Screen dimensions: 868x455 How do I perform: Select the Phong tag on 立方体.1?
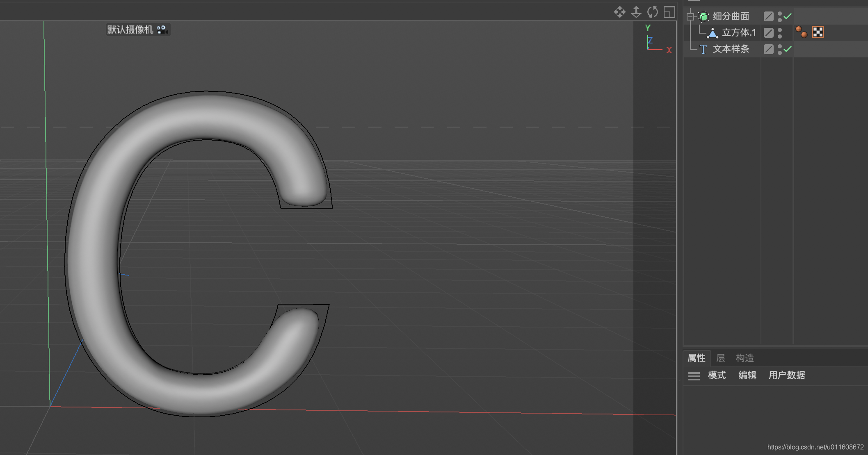coord(801,32)
